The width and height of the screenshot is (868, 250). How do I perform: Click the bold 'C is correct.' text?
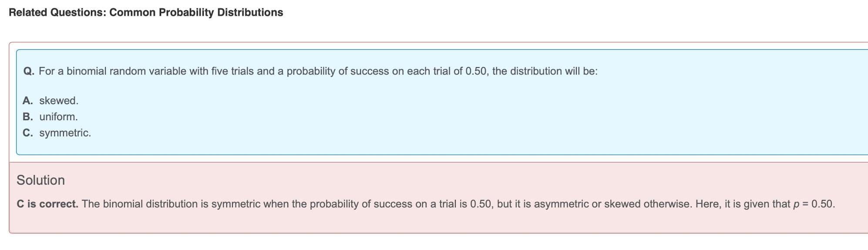[47, 204]
